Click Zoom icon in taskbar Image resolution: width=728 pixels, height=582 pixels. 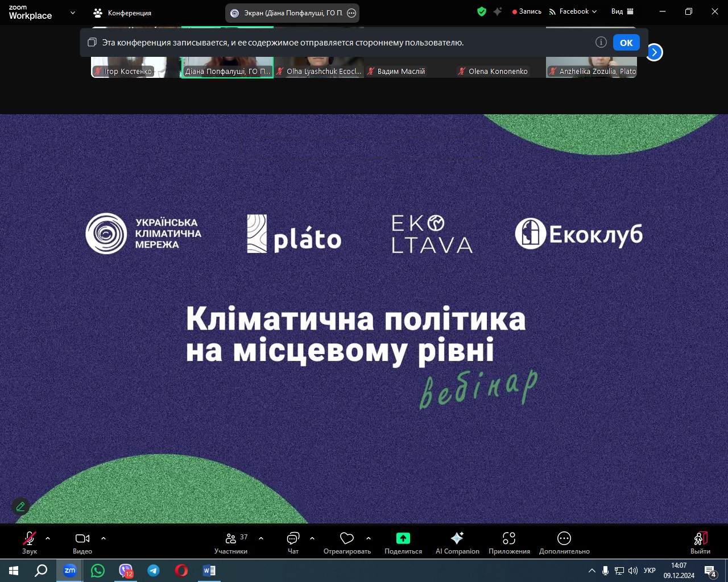(69, 570)
